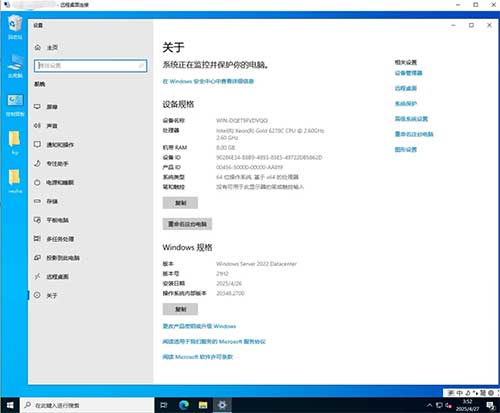
Task: Click 关于 page heading
Action: 173,47
